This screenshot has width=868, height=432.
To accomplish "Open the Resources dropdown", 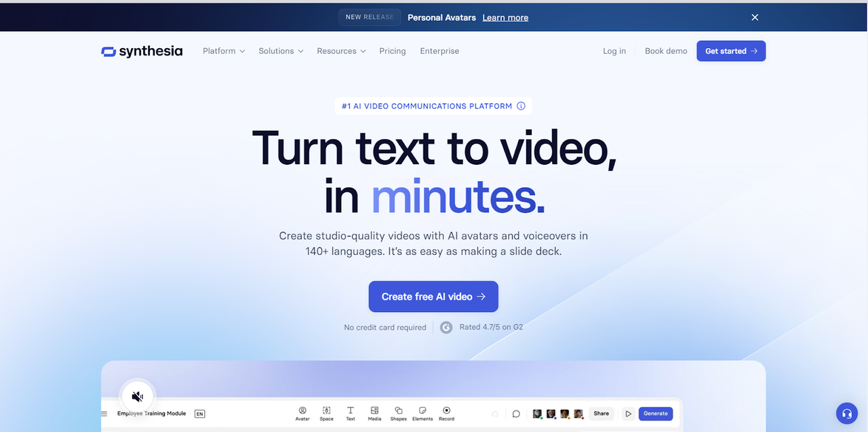I will pos(341,51).
